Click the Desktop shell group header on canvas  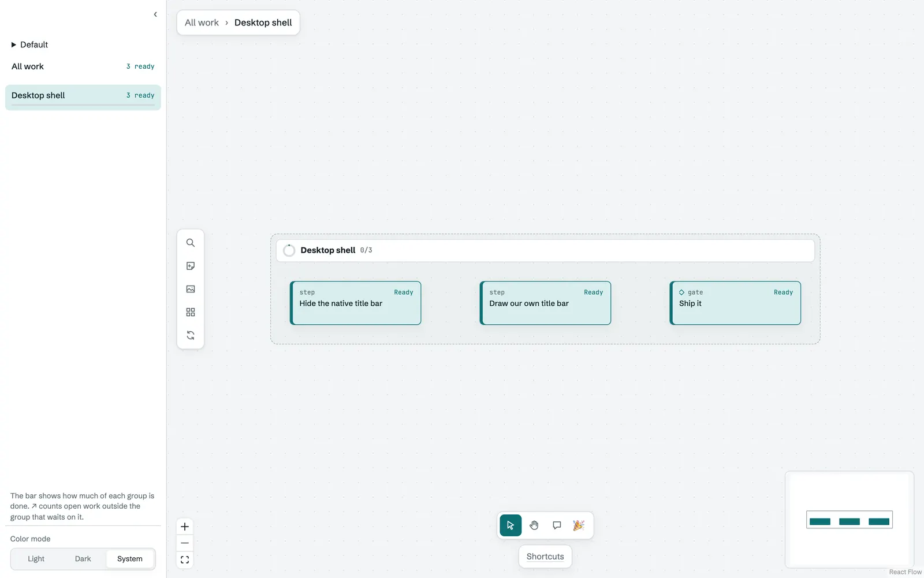545,250
